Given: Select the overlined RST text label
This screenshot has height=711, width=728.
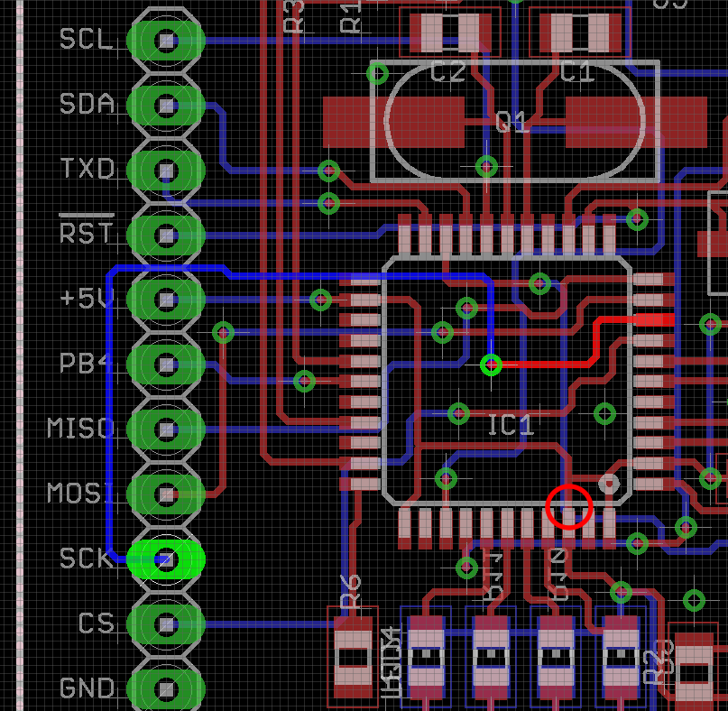Looking at the screenshot, I should (x=87, y=230).
